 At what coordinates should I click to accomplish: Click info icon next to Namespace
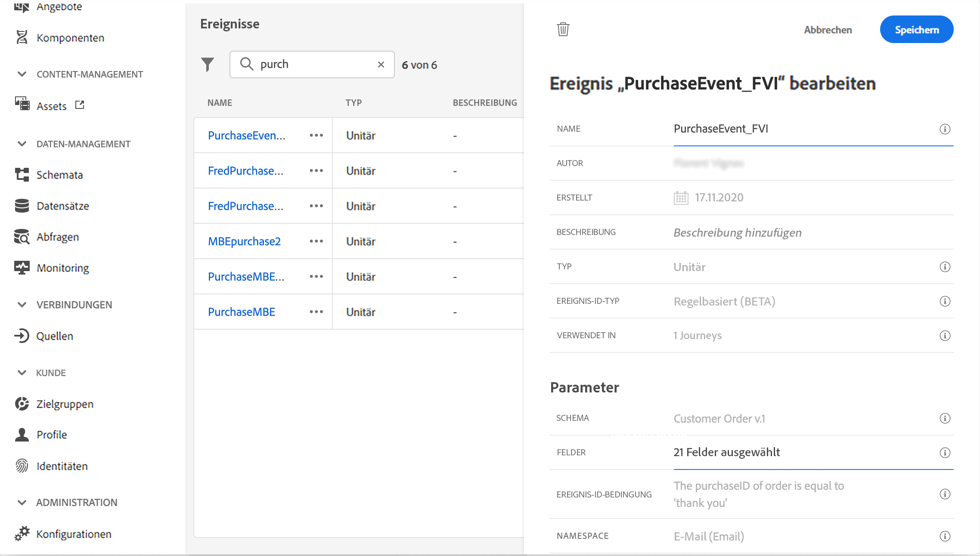pyautogui.click(x=945, y=536)
